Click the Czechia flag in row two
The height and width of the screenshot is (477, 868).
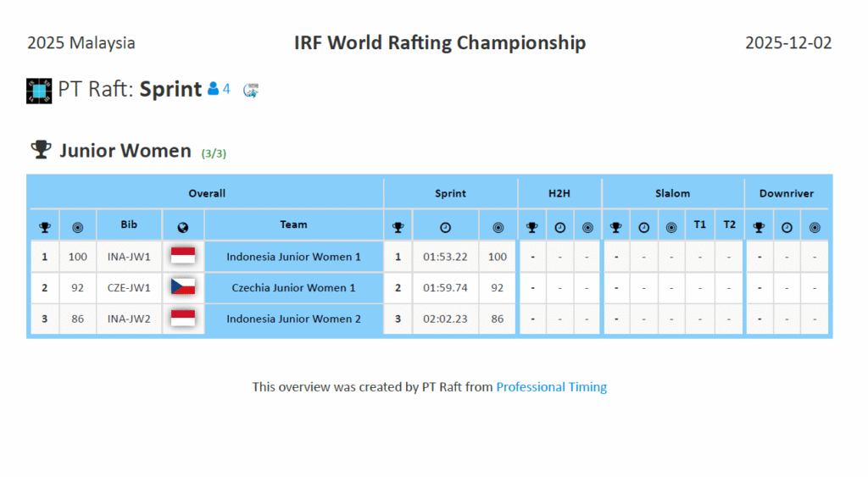point(183,287)
